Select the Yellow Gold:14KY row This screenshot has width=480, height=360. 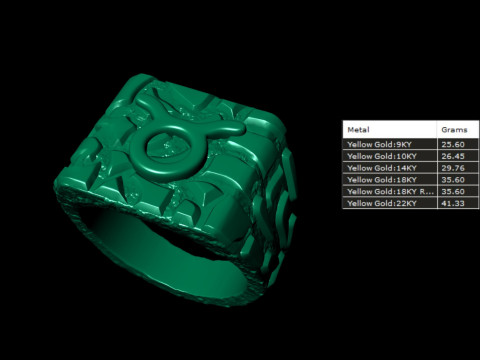[x=411, y=168]
